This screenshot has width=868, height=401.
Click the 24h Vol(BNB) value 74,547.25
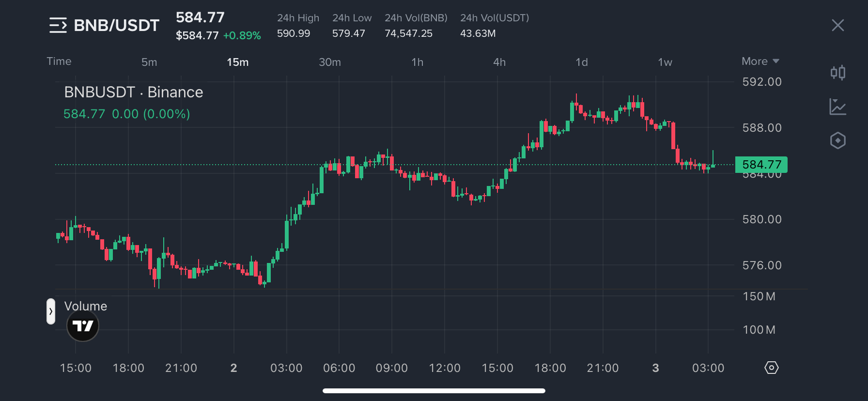408,33
